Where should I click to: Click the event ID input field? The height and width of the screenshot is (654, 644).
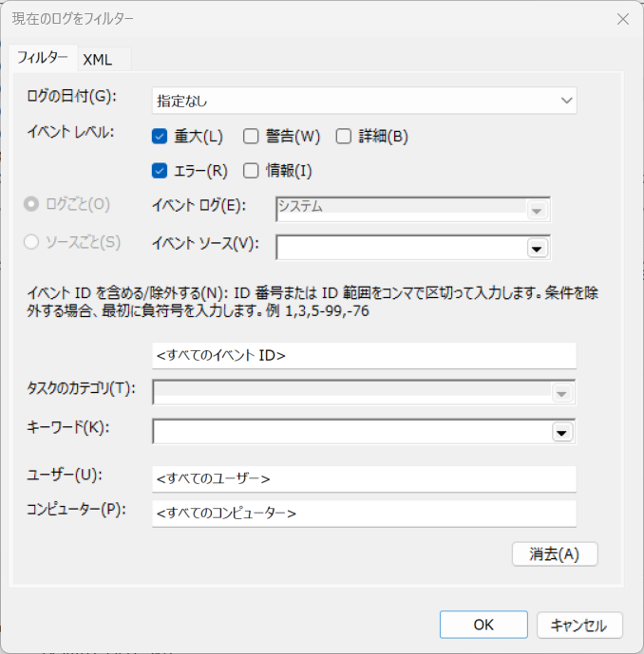pos(364,356)
